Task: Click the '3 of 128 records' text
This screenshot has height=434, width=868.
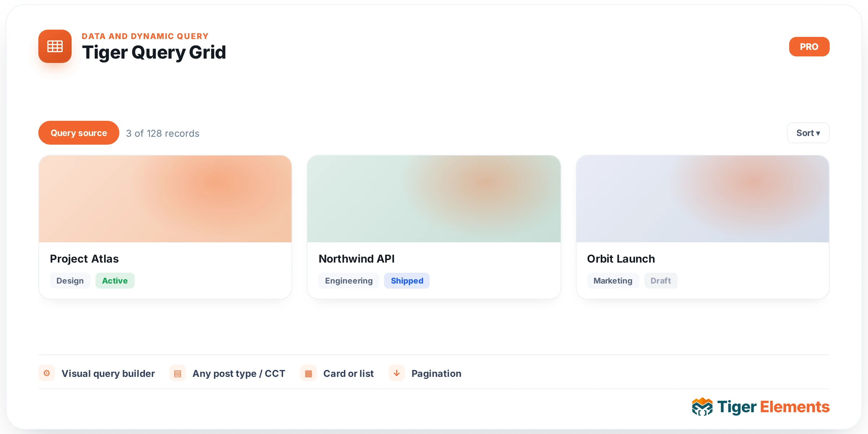Action: (163, 133)
